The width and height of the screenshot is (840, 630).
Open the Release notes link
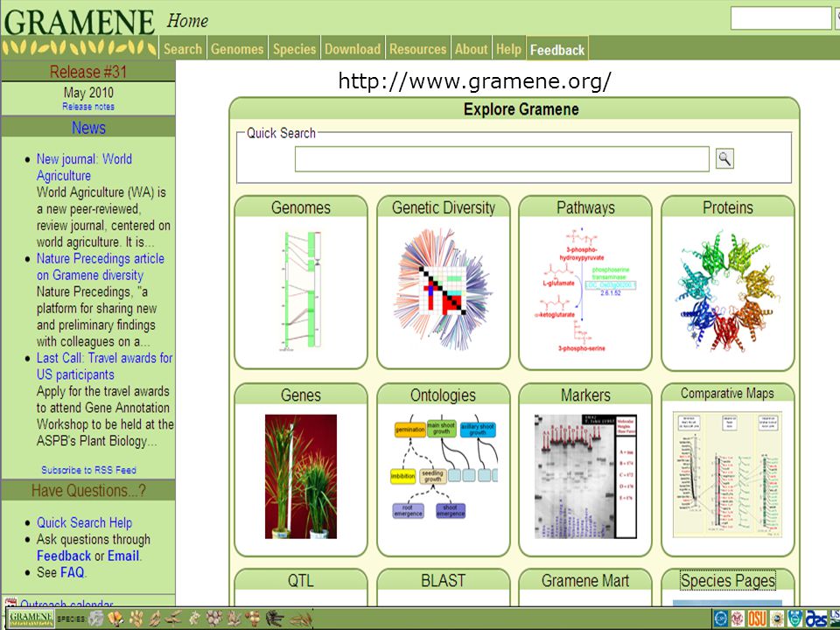[x=88, y=107]
